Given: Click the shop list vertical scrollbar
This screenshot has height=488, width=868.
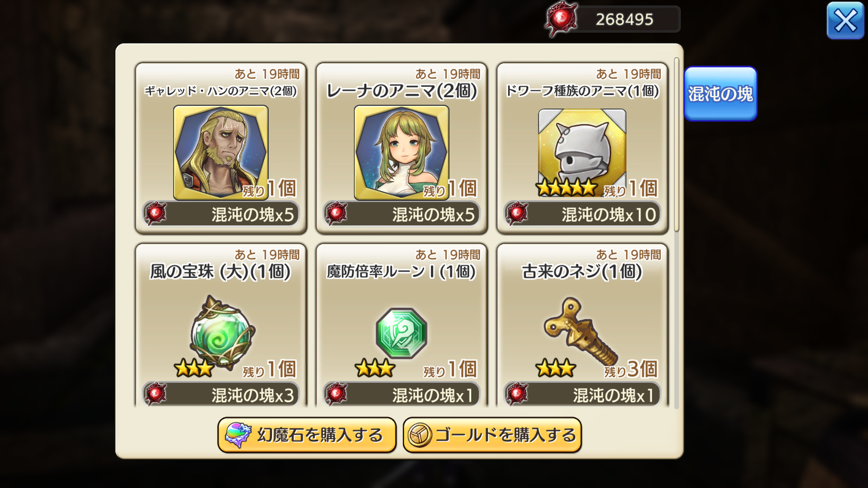Looking at the screenshot, I should (x=676, y=145).
